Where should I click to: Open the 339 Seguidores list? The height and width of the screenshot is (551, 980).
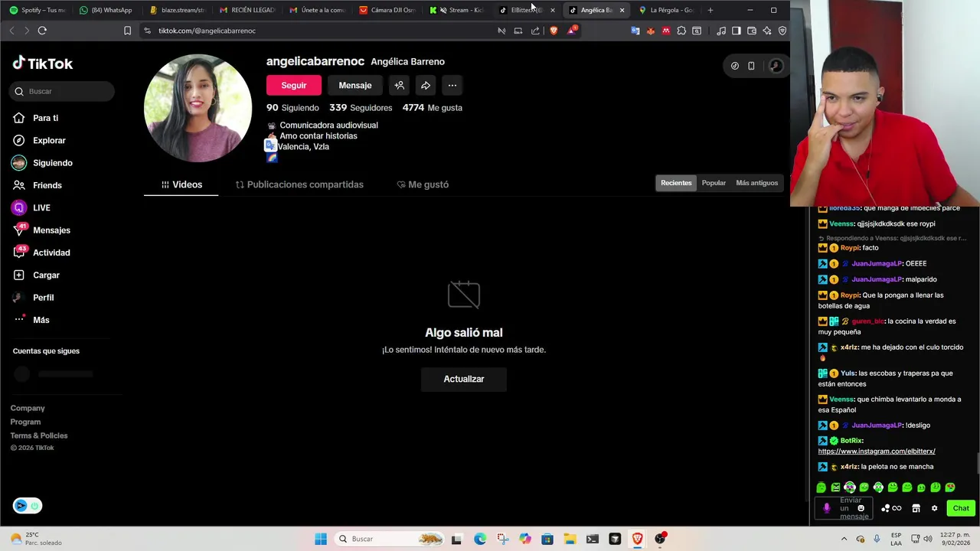(x=361, y=108)
